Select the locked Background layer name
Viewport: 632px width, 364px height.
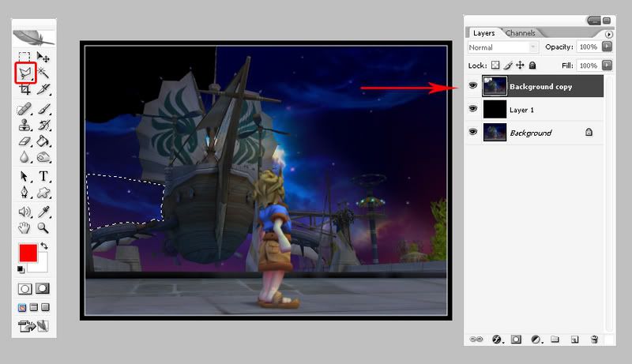pyautogui.click(x=530, y=133)
